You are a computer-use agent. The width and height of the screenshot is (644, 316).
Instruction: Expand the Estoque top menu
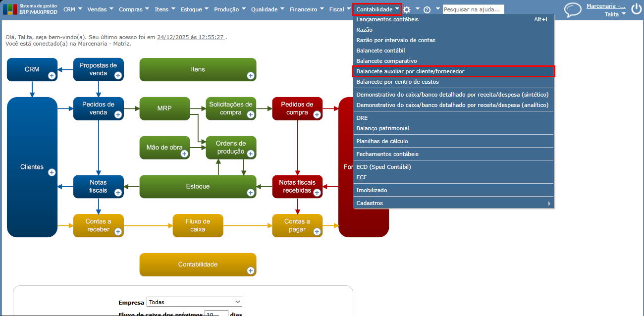tap(195, 9)
